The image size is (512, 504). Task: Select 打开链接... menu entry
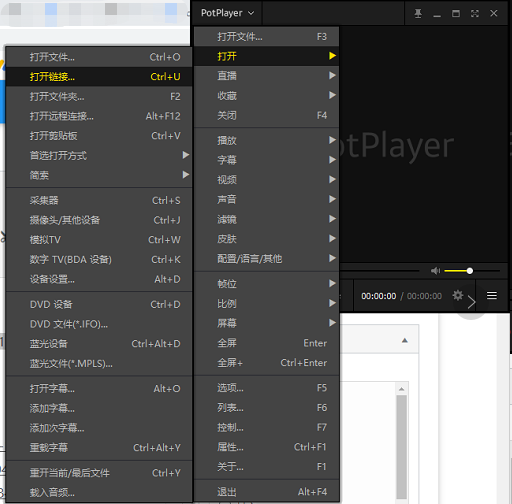pos(99,77)
